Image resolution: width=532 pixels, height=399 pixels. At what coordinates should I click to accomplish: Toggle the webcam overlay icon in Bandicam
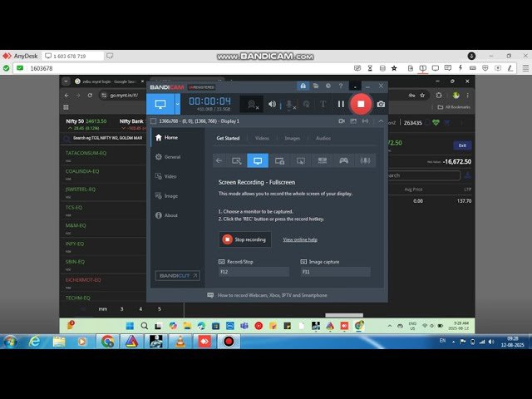[252, 104]
